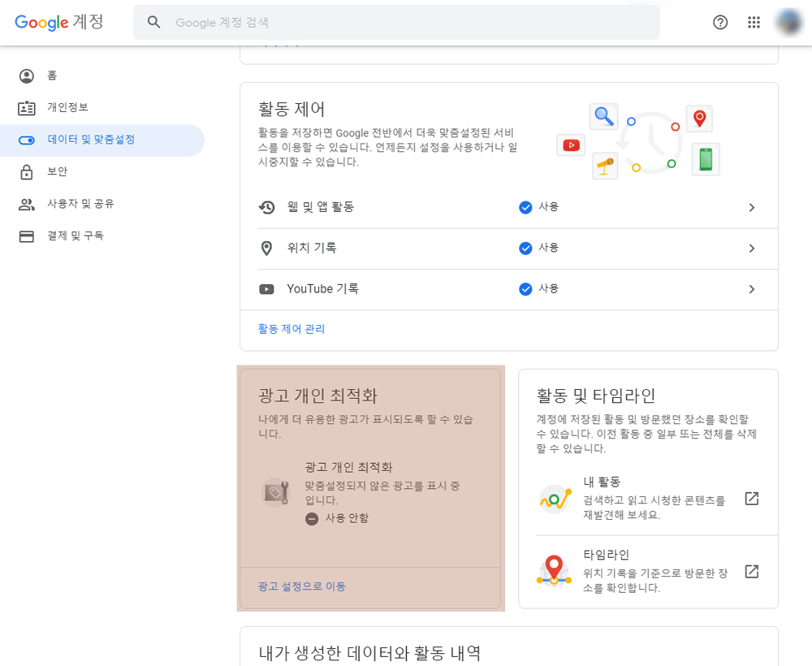The width and height of the screenshot is (812, 666).
Task: Click the red map pin illustration
Action: pos(700,118)
